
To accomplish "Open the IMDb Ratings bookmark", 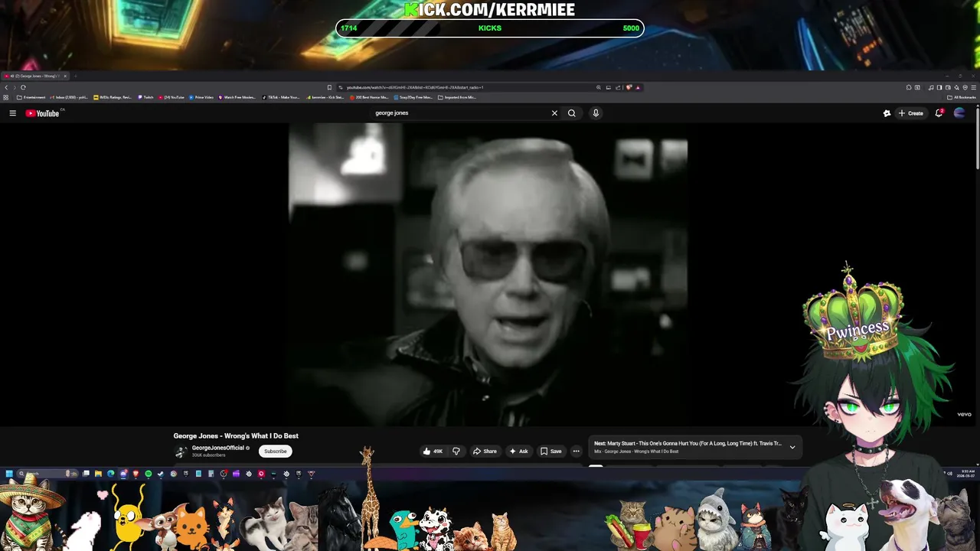I will point(113,97).
